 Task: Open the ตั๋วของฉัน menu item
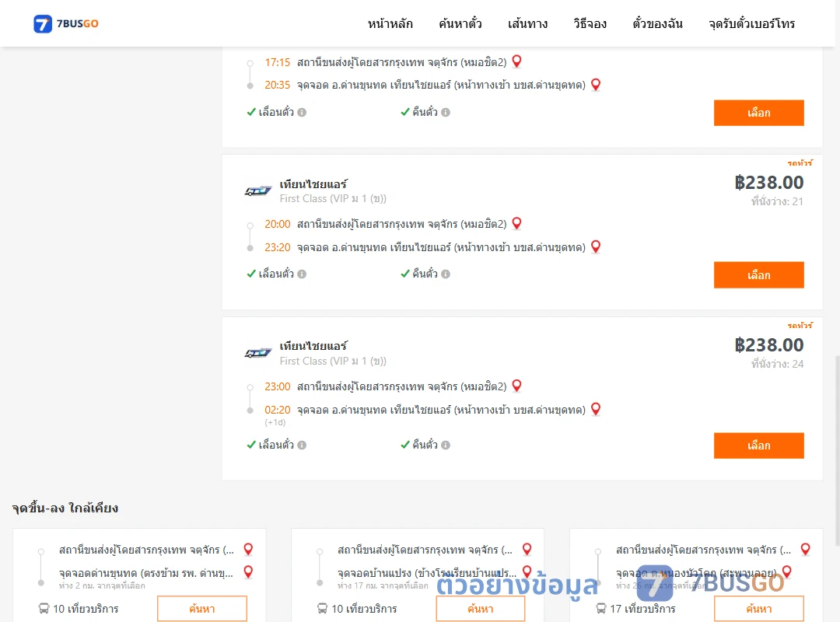[x=657, y=23]
